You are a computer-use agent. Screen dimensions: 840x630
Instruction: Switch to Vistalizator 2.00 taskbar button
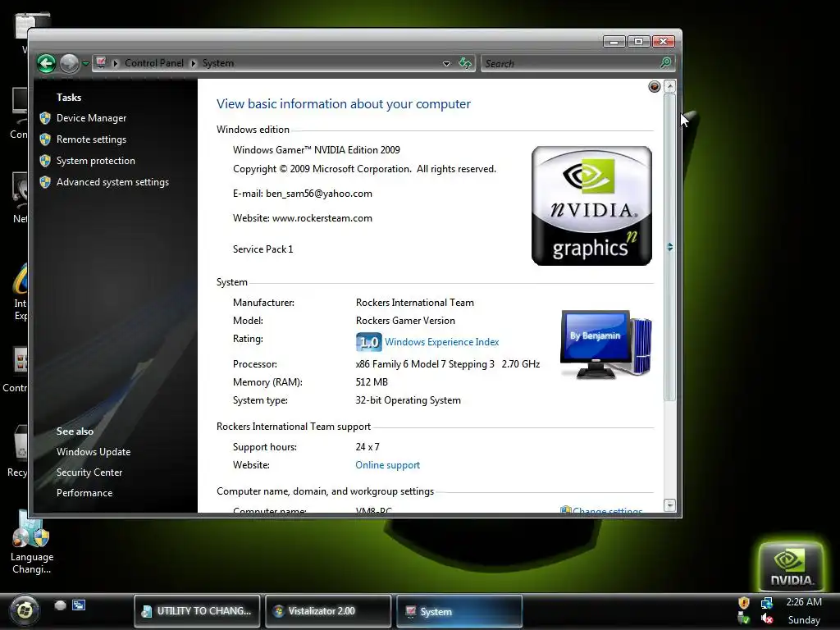click(x=328, y=610)
